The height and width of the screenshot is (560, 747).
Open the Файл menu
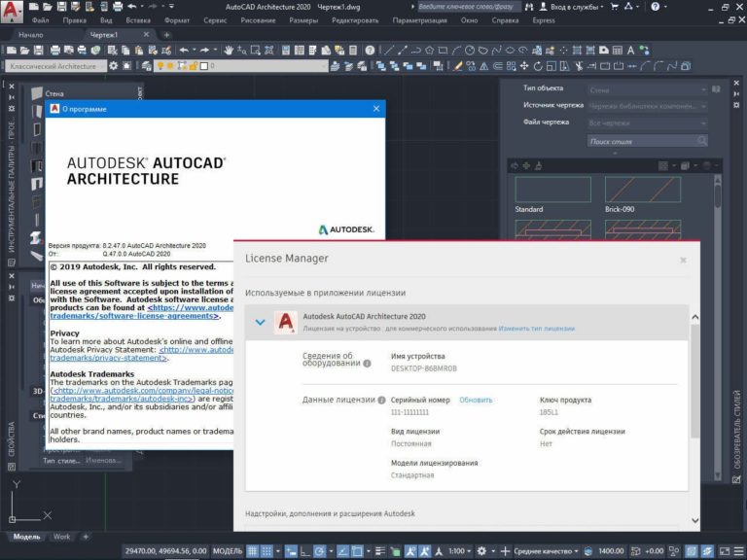click(41, 20)
